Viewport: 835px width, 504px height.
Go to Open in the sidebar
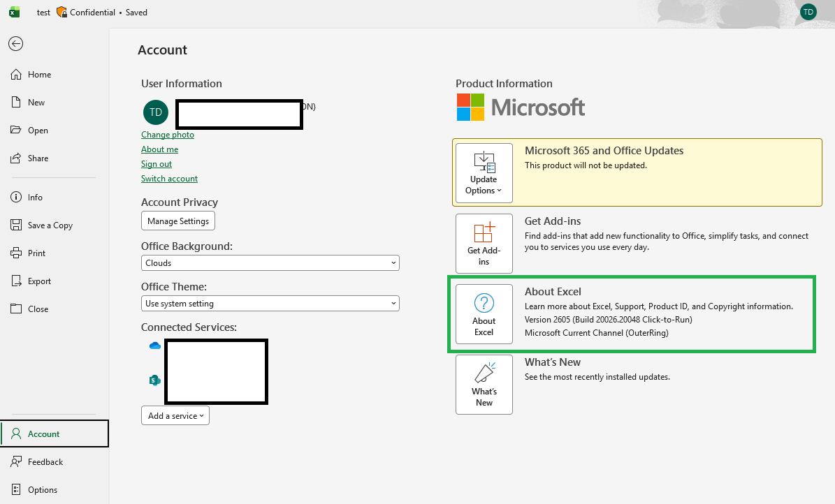[55, 131]
